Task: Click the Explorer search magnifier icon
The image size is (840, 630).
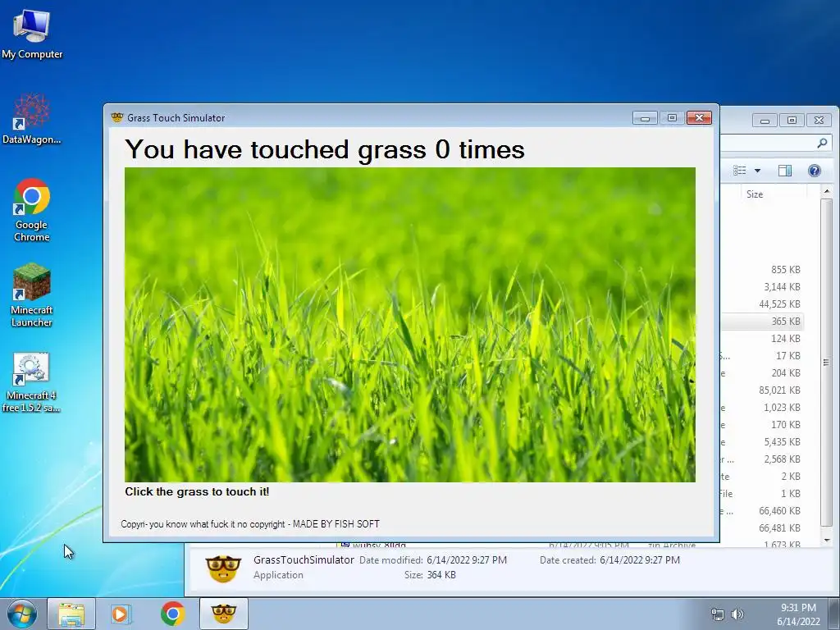Action: point(822,143)
